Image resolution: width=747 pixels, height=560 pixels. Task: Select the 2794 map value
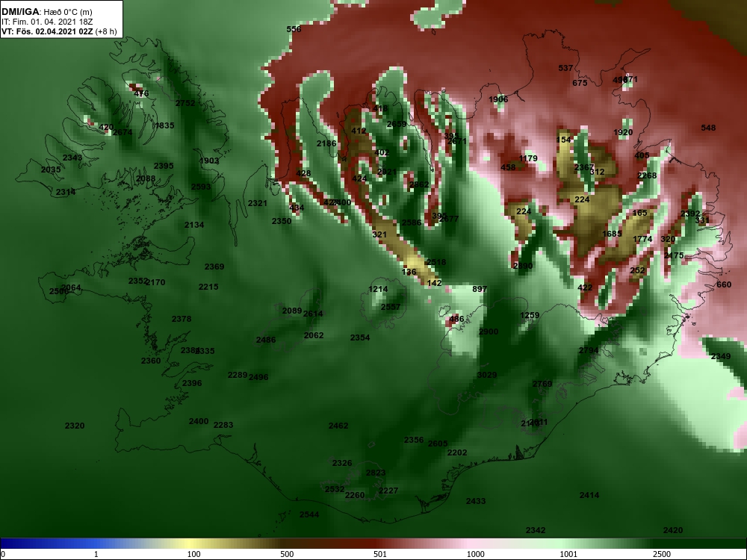point(589,351)
